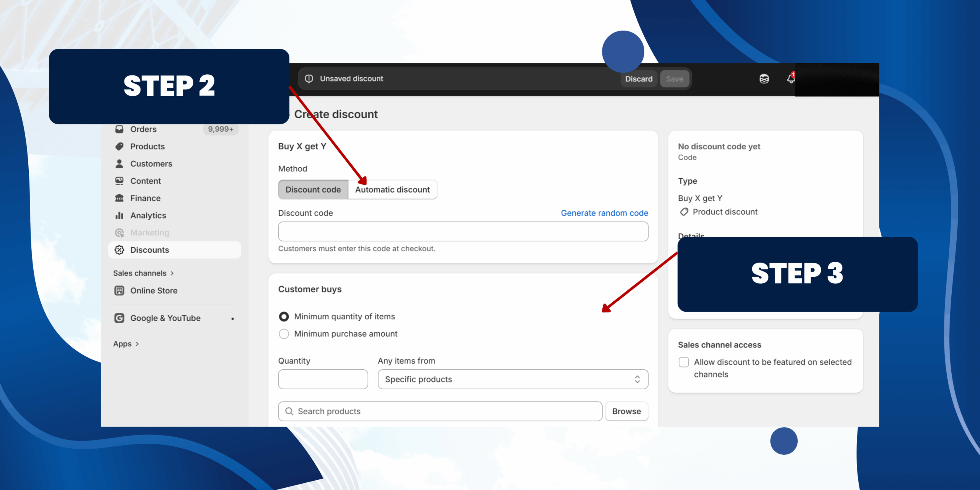Screen dimensions: 980x490
Task: Open the notifications bell icon
Action: (x=791, y=79)
